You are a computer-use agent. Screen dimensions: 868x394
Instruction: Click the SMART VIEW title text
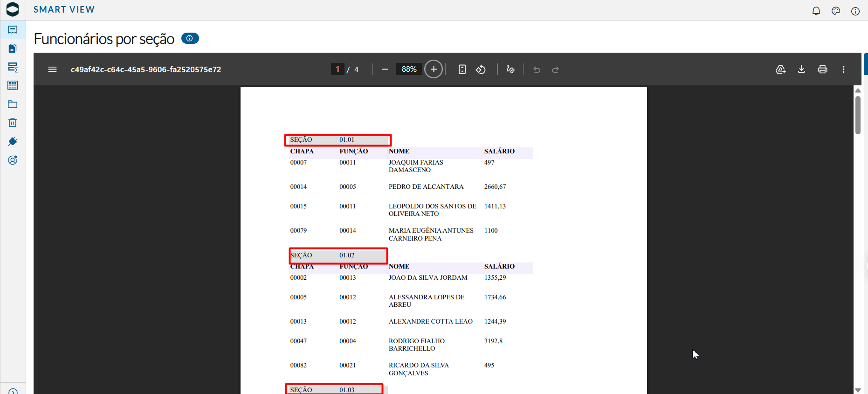click(64, 9)
